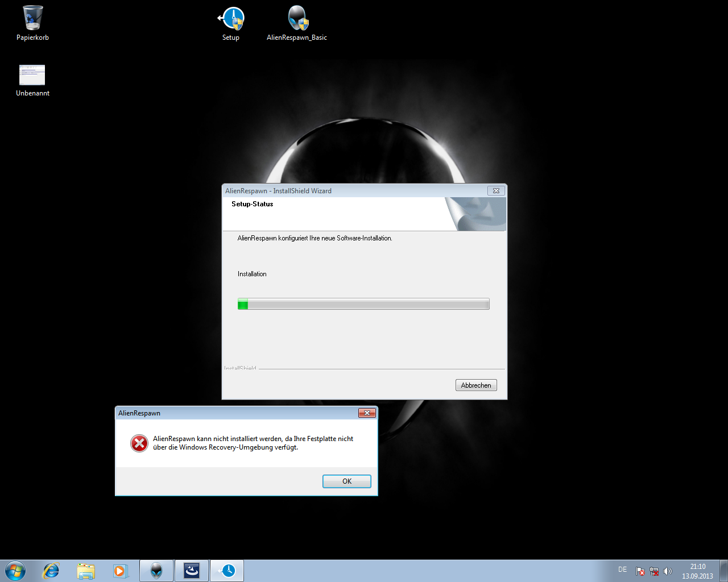Select the Papierkorb recycle bin desktop icon

32,23
